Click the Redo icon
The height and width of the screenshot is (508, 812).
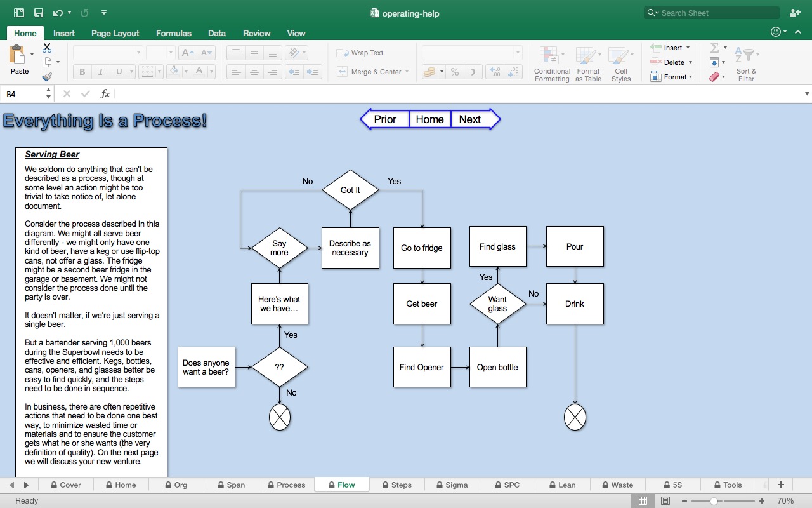pyautogui.click(x=85, y=13)
